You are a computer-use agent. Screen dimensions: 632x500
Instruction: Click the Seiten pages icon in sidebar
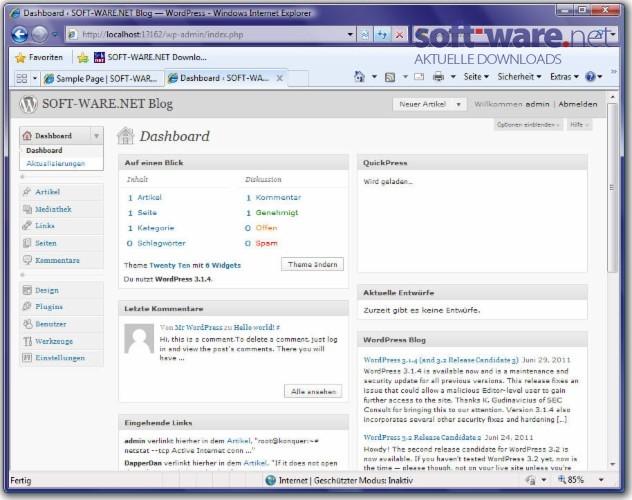point(27,243)
